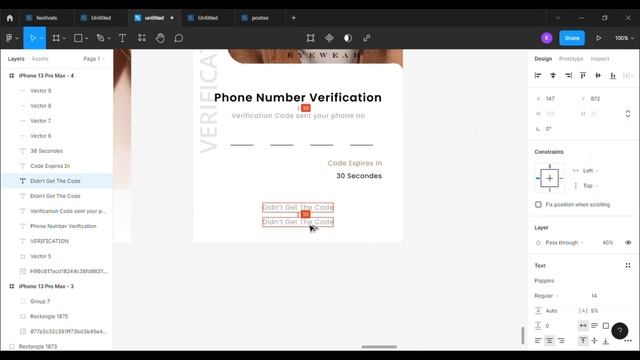Select the Hand tool
640x360 pixels.
(160, 38)
